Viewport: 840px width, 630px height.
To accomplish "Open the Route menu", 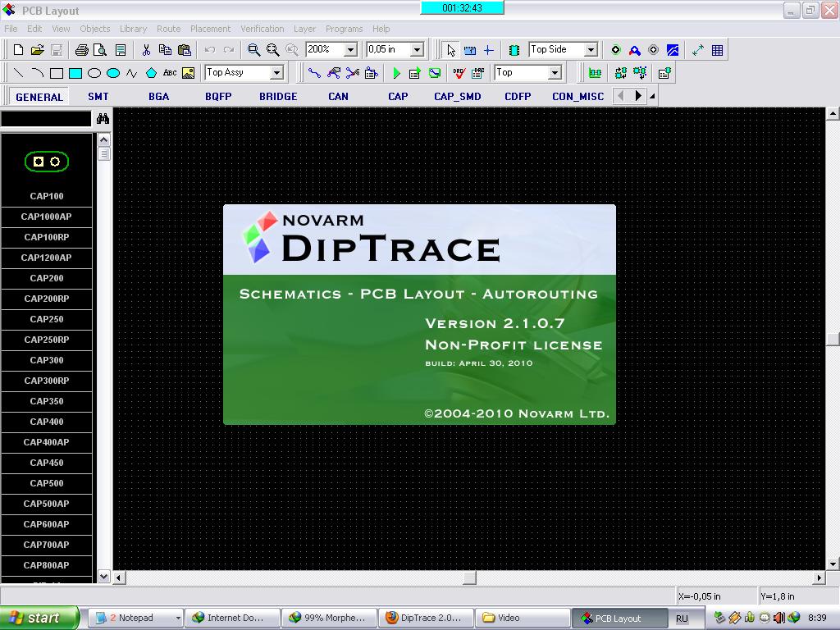I will point(168,29).
